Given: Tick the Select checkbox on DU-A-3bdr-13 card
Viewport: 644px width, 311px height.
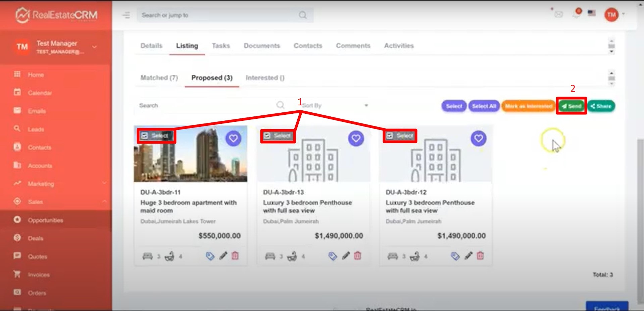Looking at the screenshot, I should coord(267,136).
